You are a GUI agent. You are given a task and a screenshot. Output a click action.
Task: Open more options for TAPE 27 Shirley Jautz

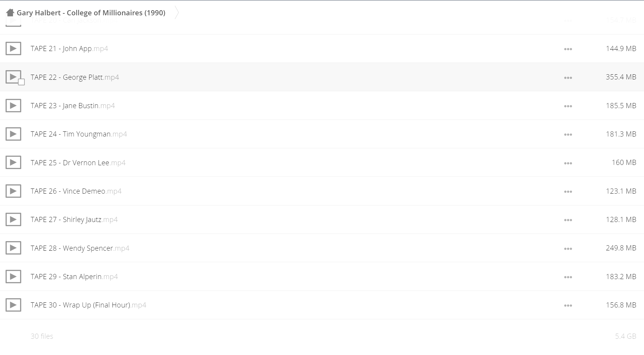[568, 220]
